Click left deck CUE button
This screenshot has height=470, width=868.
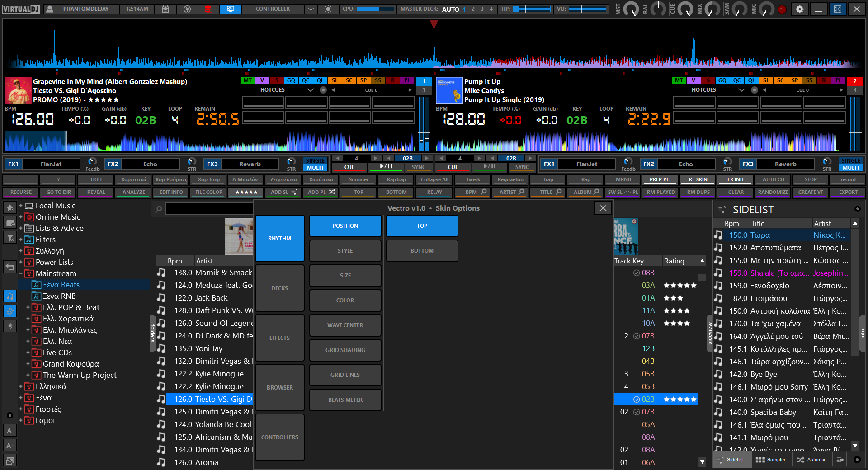[x=349, y=167]
